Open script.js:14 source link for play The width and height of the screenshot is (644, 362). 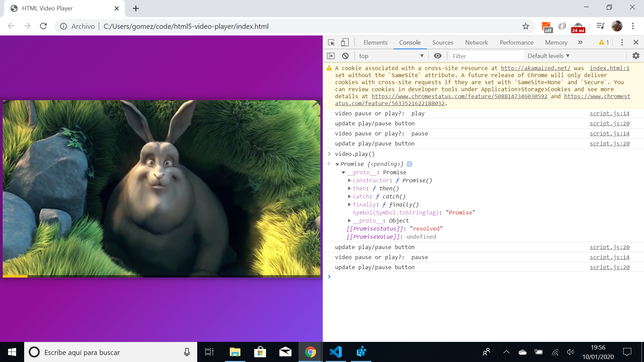(x=609, y=113)
